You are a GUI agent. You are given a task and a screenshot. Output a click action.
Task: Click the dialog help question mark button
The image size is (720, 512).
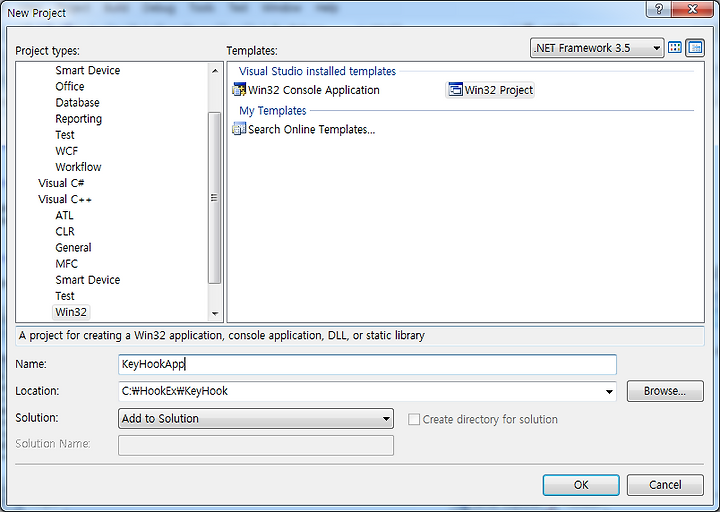(658, 9)
